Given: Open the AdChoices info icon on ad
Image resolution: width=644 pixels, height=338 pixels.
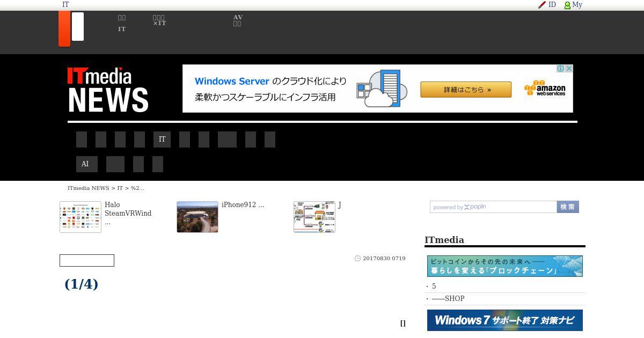Looking at the screenshot, I should (560, 69).
